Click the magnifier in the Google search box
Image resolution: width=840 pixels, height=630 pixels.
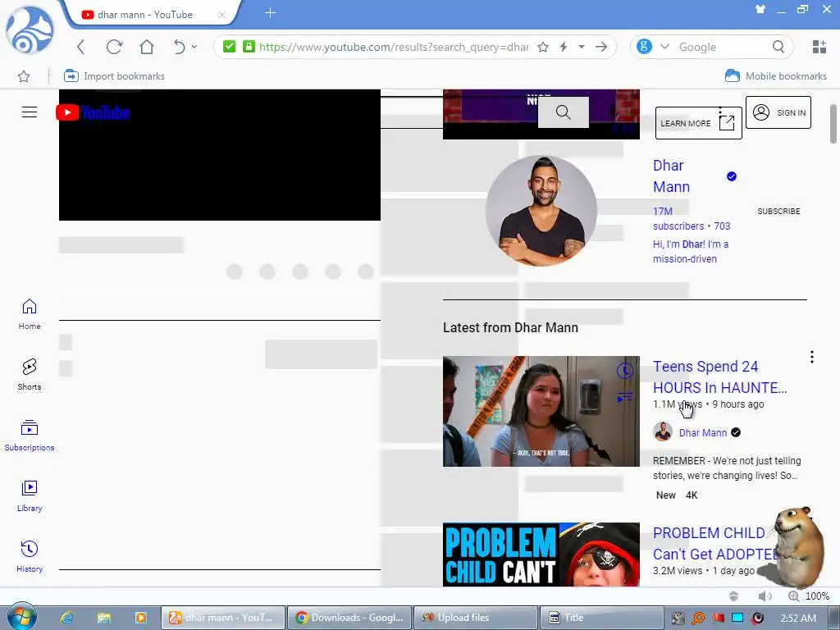tap(778, 47)
